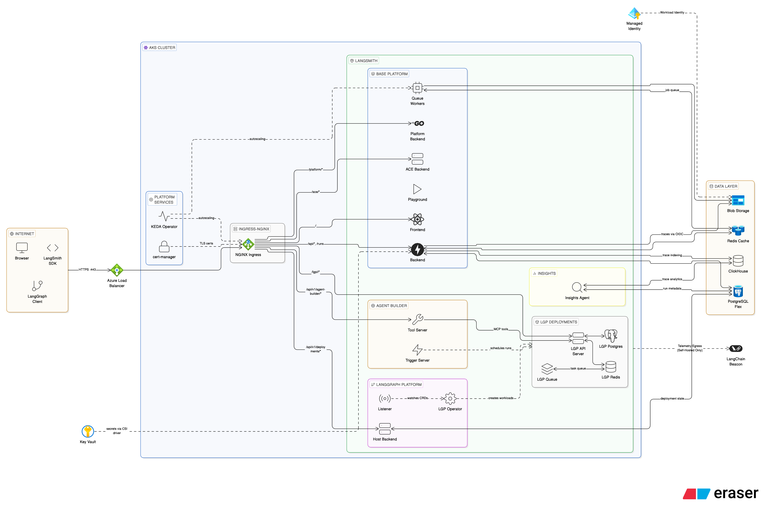Click the INGRESS-NGINX group label

click(x=251, y=229)
